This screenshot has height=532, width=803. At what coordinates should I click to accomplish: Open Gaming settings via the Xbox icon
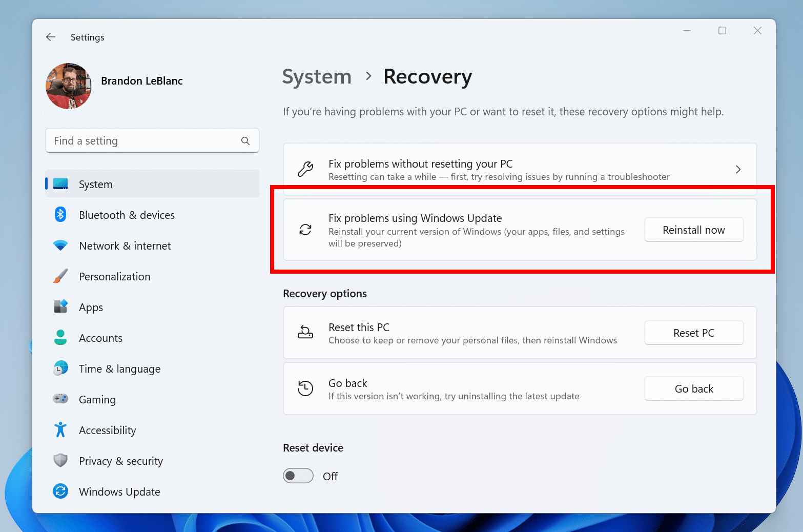point(60,399)
